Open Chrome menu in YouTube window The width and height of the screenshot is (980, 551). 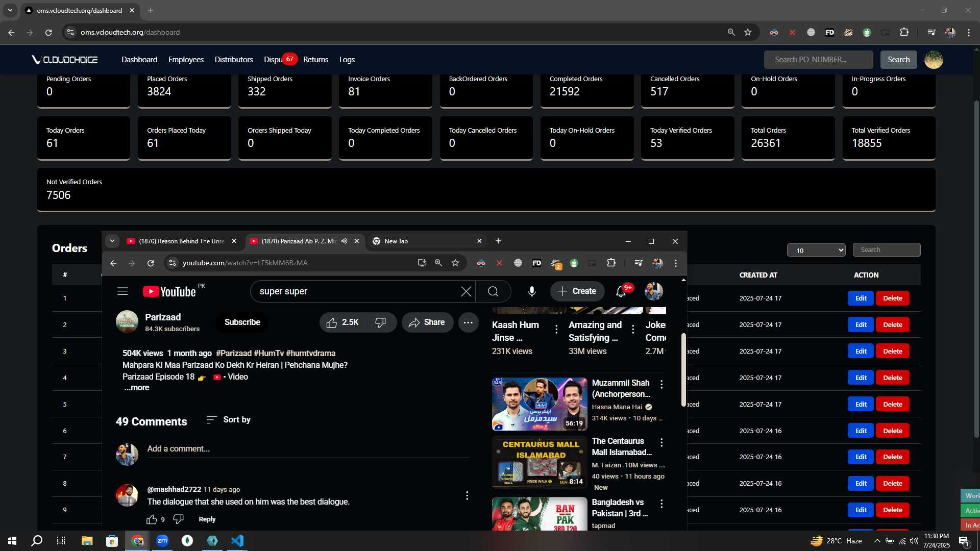point(676,263)
